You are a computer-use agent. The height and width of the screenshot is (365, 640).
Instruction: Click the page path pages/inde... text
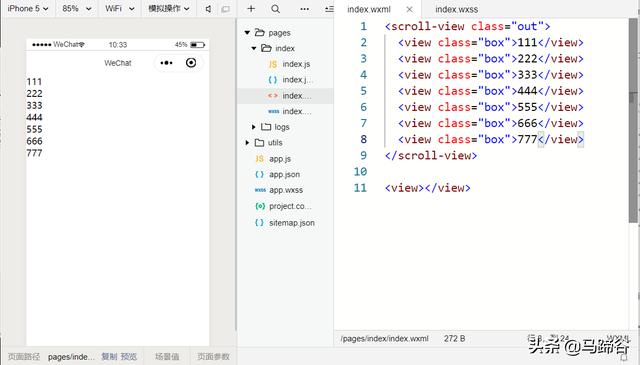pos(71,357)
